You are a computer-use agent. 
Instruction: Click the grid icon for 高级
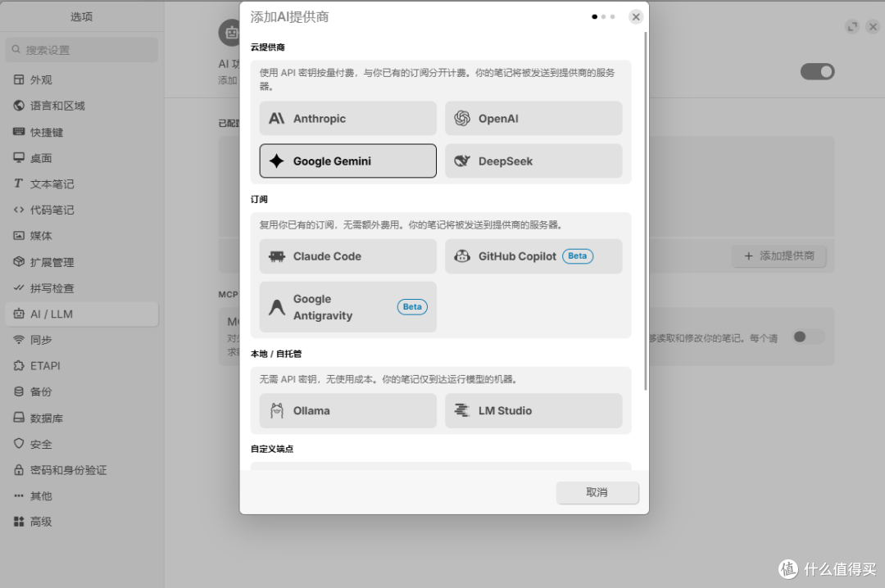pyautogui.click(x=19, y=522)
